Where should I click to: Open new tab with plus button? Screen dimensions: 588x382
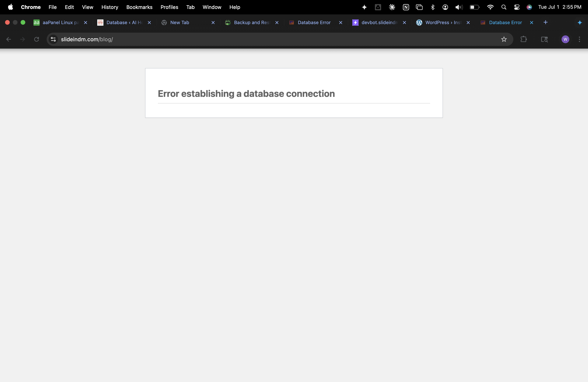[x=545, y=23]
